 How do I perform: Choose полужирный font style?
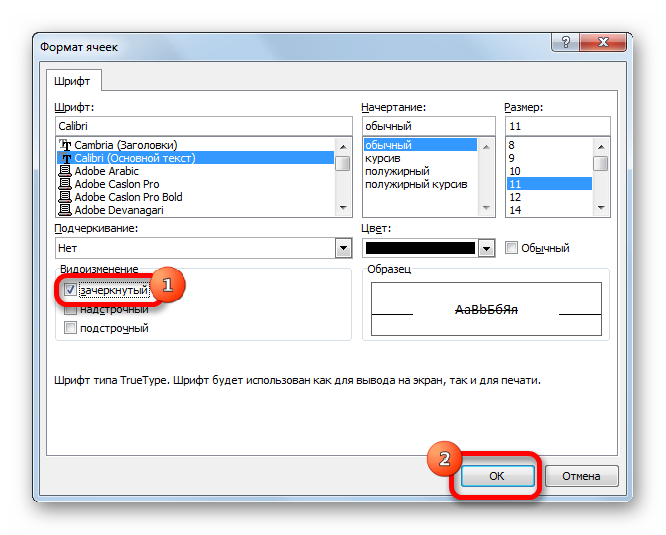(x=420, y=171)
